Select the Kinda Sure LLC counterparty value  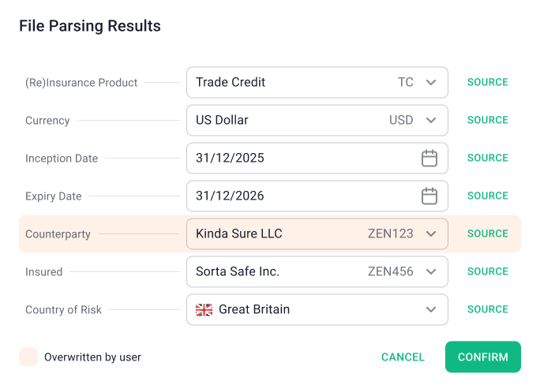point(238,234)
